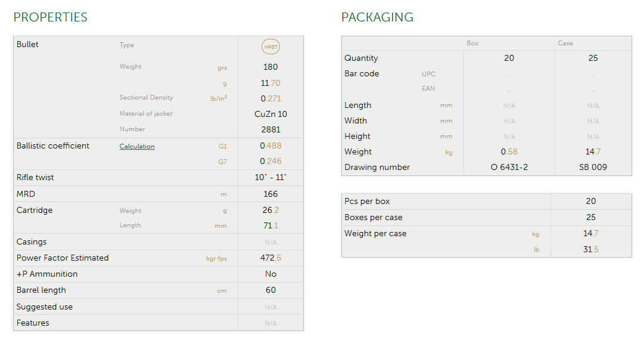This screenshot has height=362, width=644.
Task: Click the Power Factor Estimated value 472.5
Action: pyautogui.click(x=270, y=258)
